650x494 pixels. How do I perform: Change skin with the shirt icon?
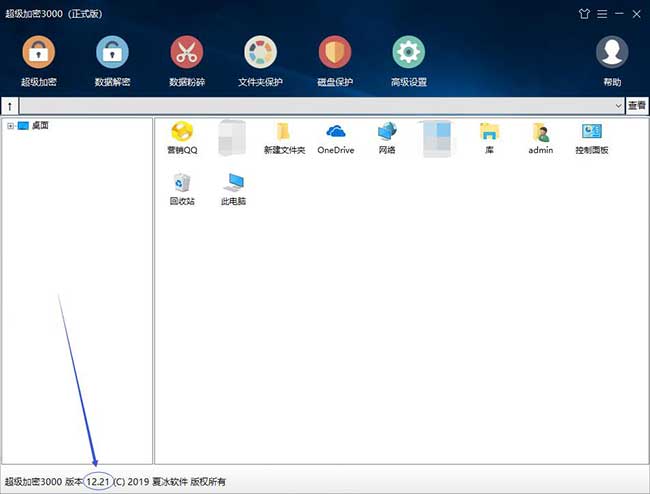(584, 14)
